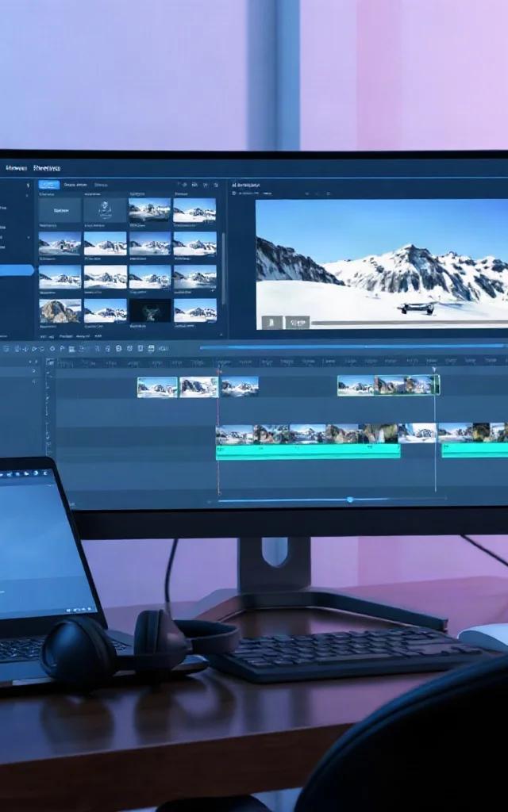Select the long video strip on lower track

tap(325, 434)
